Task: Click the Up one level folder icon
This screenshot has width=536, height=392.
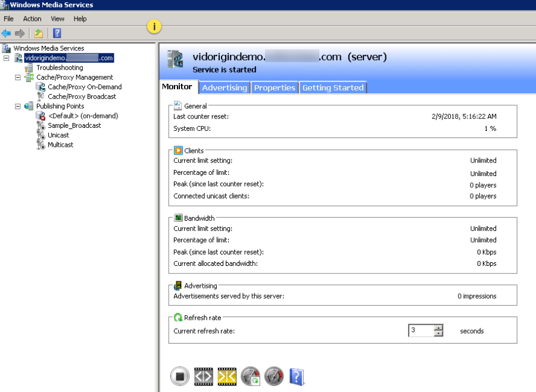Action: pyautogui.click(x=39, y=33)
